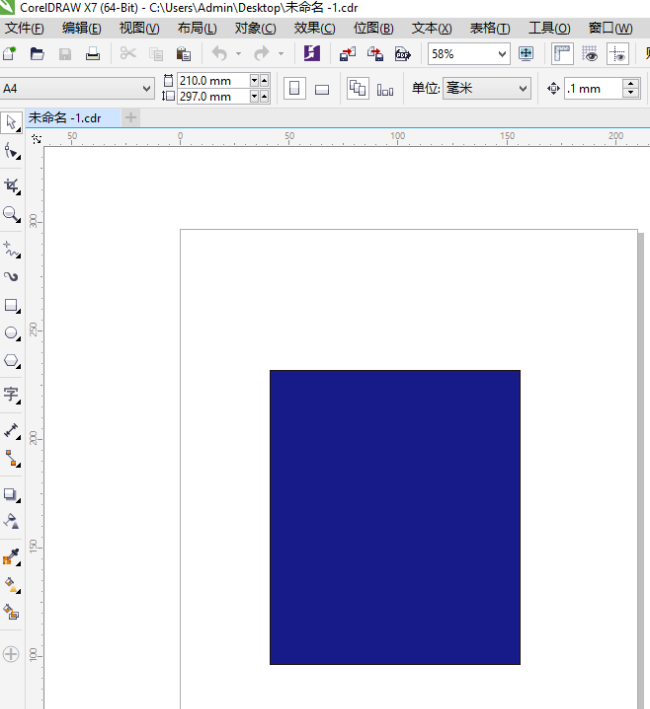The image size is (650, 709).
Task: Select the Crop tool in toolbox
Action: tap(12, 186)
